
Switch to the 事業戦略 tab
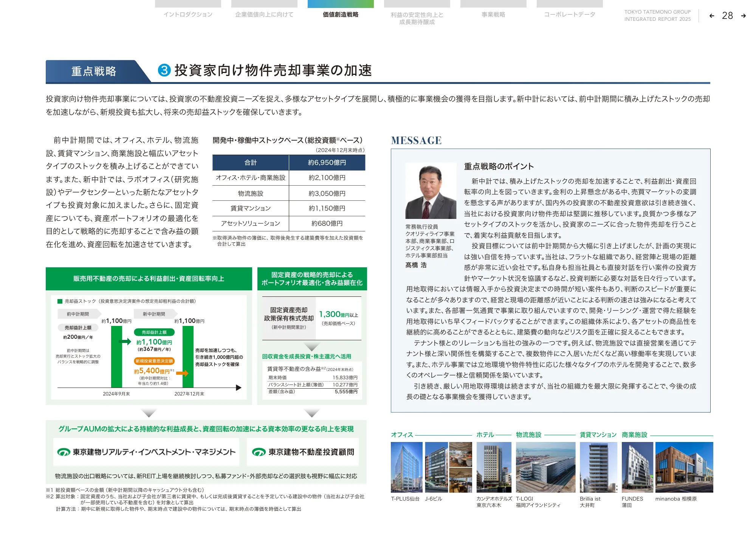pyautogui.click(x=493, y=15)
